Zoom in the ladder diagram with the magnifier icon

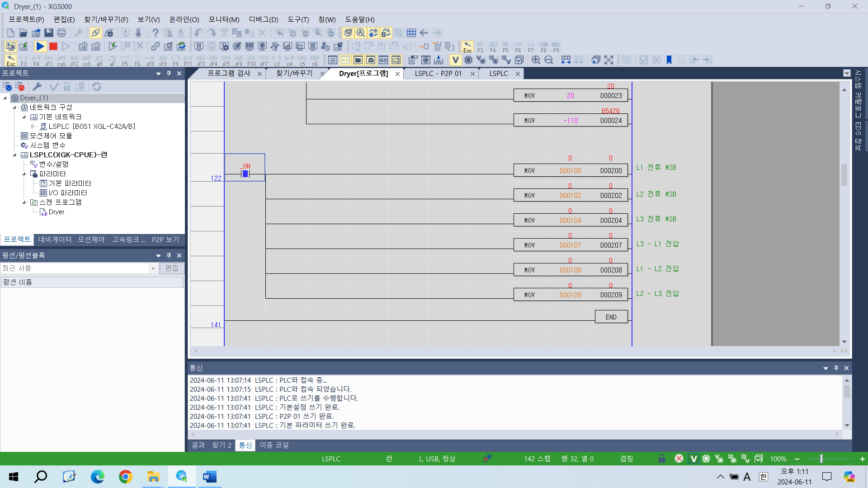536,60
